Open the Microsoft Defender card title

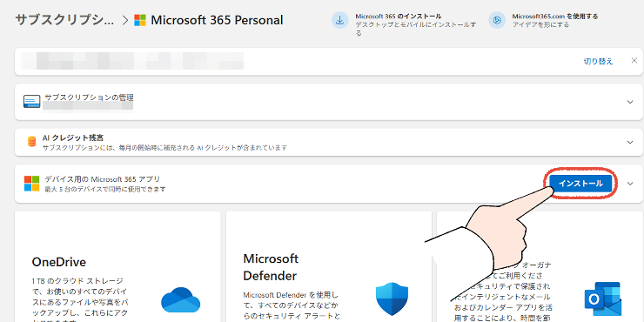pos(271,267)
